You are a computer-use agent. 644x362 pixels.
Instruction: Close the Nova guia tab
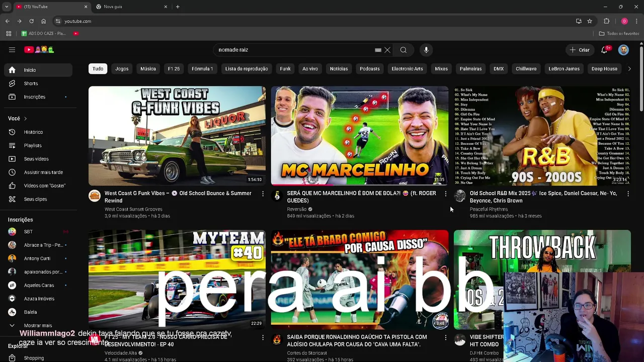point(166,7)
